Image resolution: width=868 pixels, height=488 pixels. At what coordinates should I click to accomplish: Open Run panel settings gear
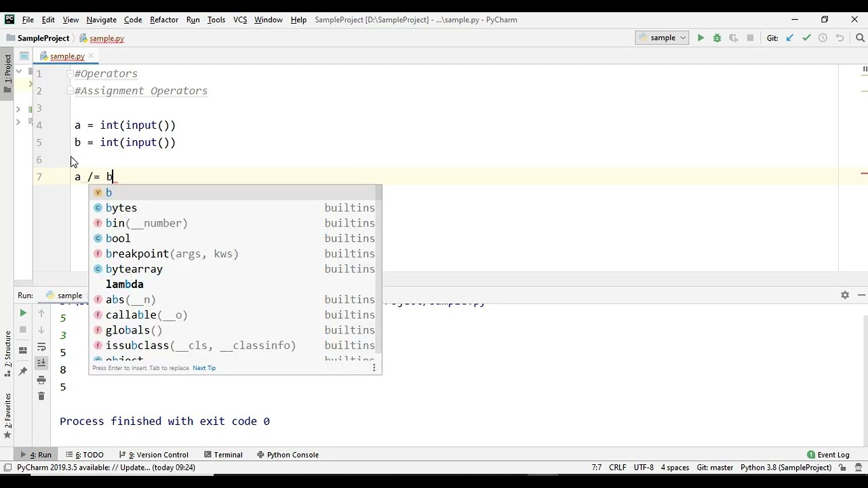pyautogui.click(x=845, y=296)
